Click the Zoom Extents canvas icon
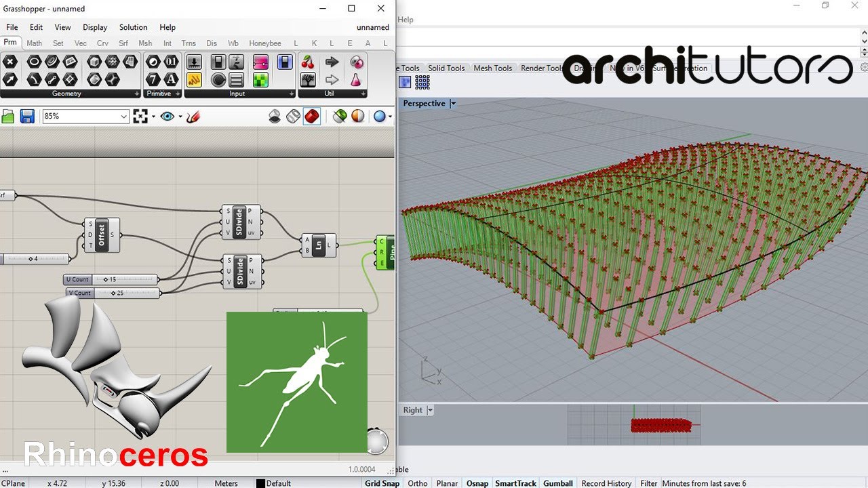This screenshot has height=488, width=868. click(x=140, y=117)
